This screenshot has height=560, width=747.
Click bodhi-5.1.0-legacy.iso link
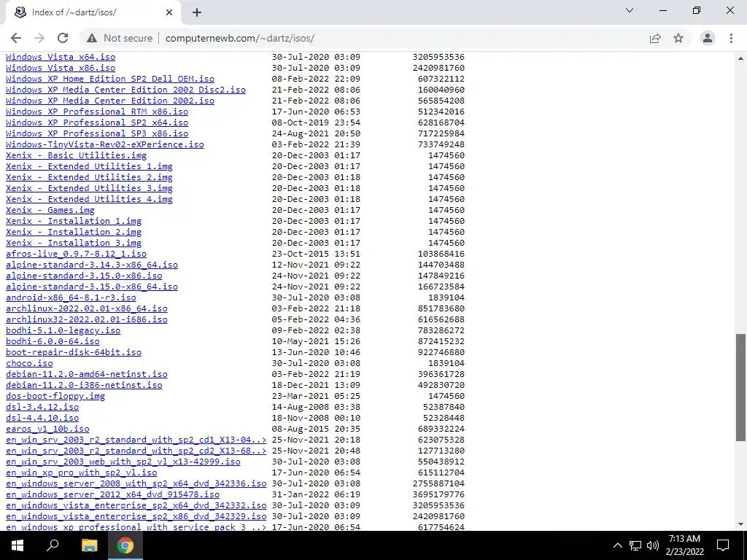coord(63,330)
